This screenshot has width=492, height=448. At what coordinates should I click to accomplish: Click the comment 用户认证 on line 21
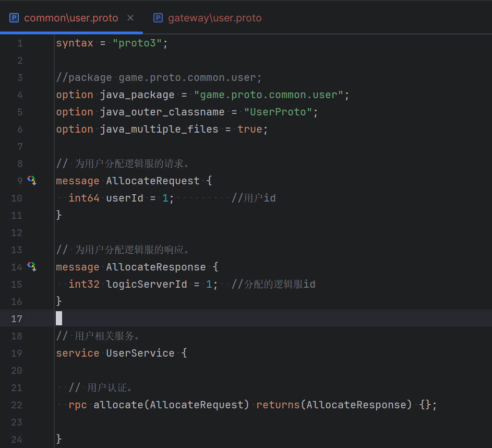click(x=101, y=388)
